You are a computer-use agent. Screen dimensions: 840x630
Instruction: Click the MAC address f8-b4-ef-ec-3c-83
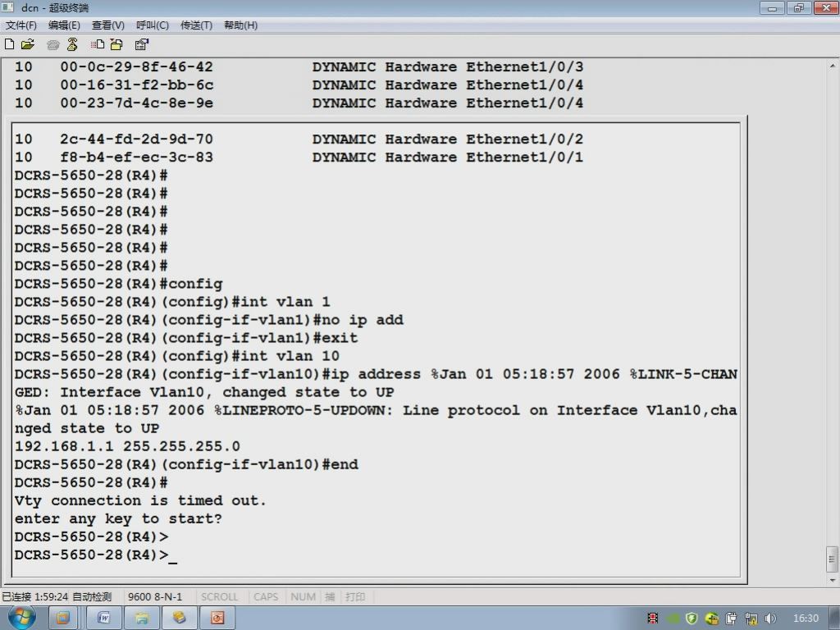tap(137, 157)
